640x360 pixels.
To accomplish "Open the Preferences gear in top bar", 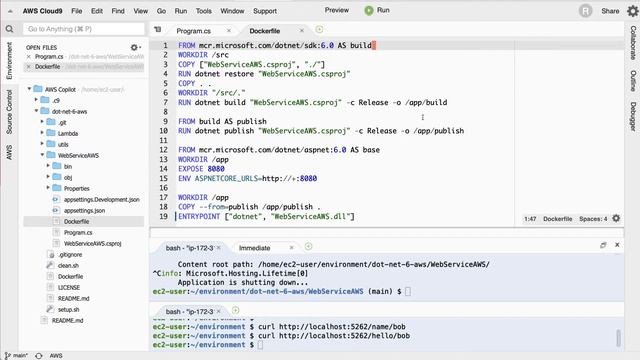I will coord(633,11).
